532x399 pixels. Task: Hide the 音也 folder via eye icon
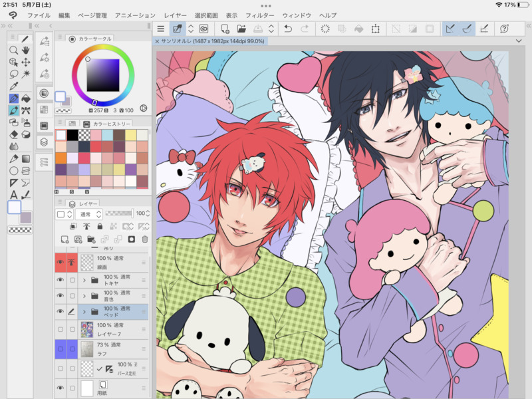point(61,295)
